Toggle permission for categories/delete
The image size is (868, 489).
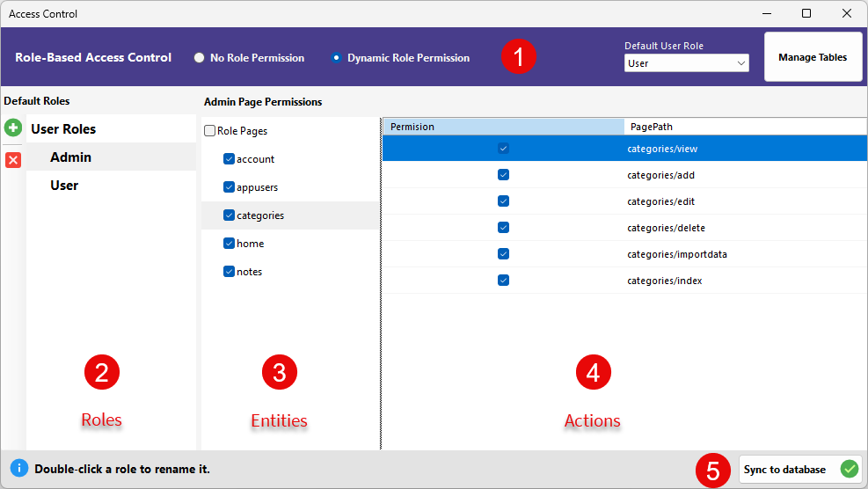click(503, 228)
